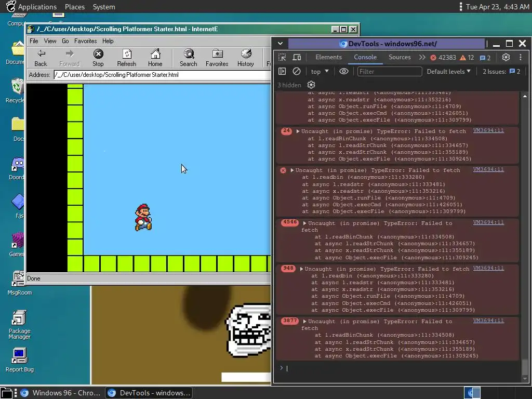Switch to the Elements tab in DevTools
Screen dimensions: 532x399
[328, 57]
